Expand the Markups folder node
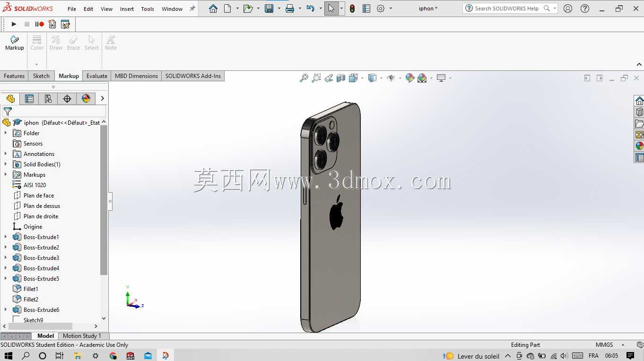The width and height of the screenshot is (644, 361). [x=6, y=174]
